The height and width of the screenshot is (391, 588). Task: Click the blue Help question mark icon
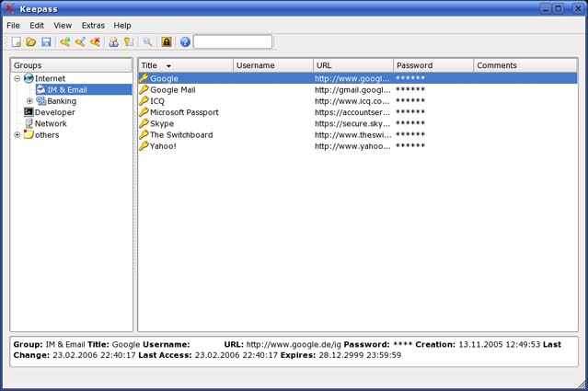pyautogui.click(x=185, y=42)
